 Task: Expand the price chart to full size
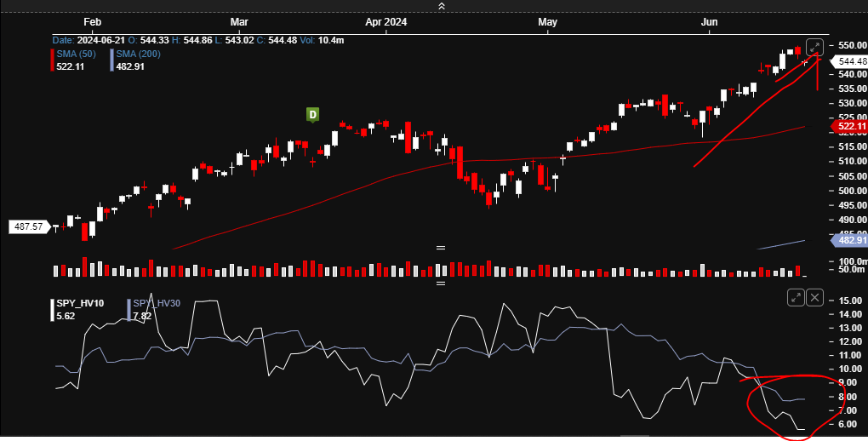[x=814, y=48]
